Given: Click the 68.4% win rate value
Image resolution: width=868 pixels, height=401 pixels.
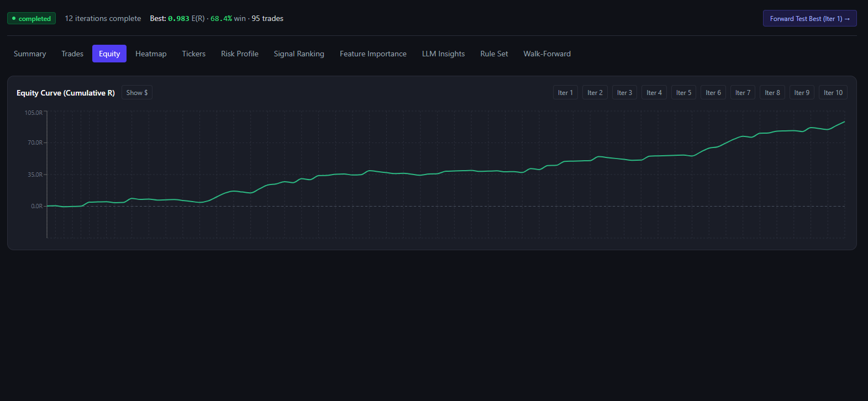Looking at the screenshot, I should coord(221,18).
